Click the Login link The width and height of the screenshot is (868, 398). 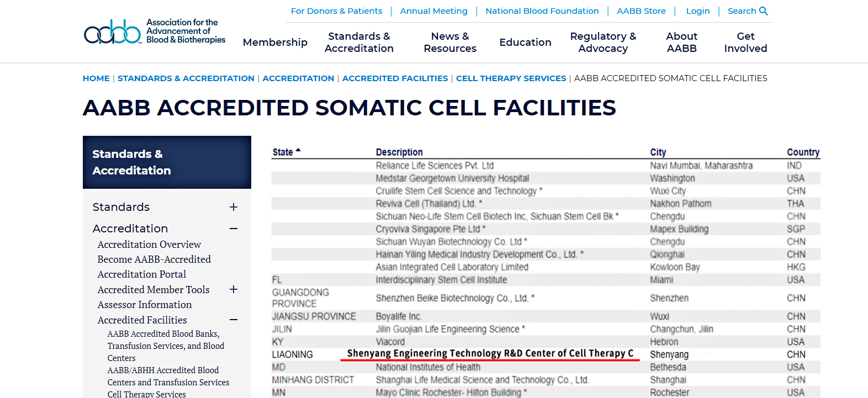click(x=698, y=11)
